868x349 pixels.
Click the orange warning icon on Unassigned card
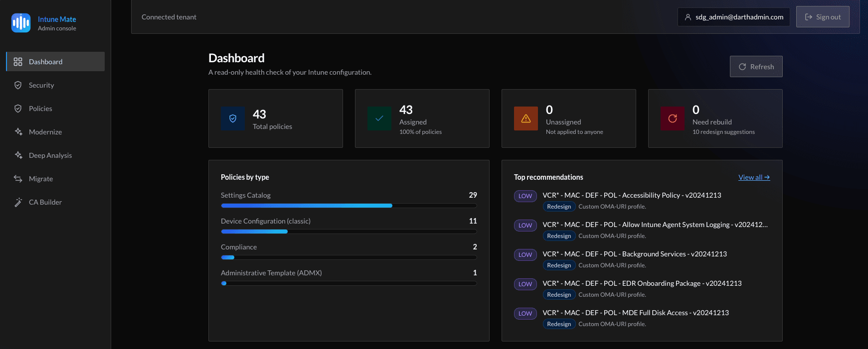[526, 118]
